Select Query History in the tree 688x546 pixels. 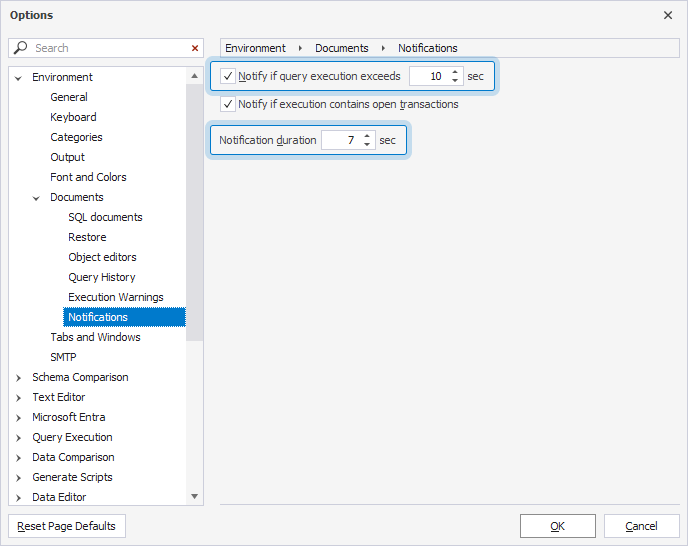coord(102,277)
